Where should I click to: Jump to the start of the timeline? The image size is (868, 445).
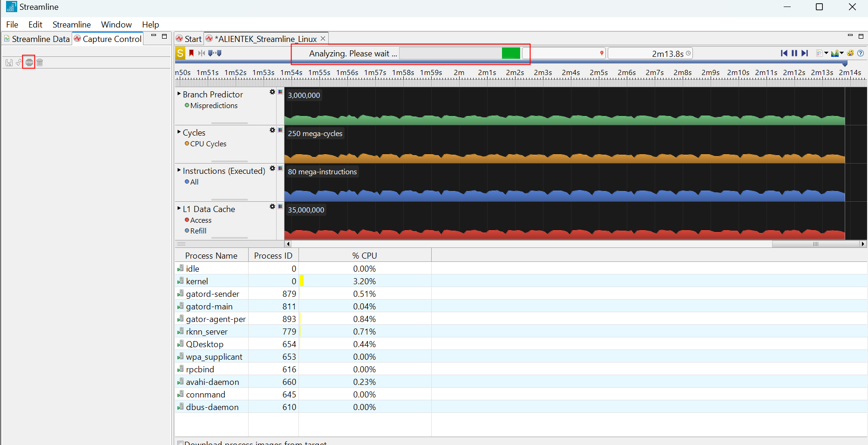[x=784, y=53]
